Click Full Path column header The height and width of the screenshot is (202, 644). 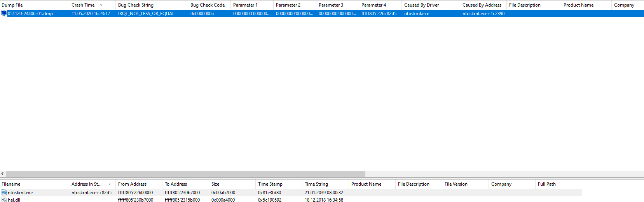point(559,184)
